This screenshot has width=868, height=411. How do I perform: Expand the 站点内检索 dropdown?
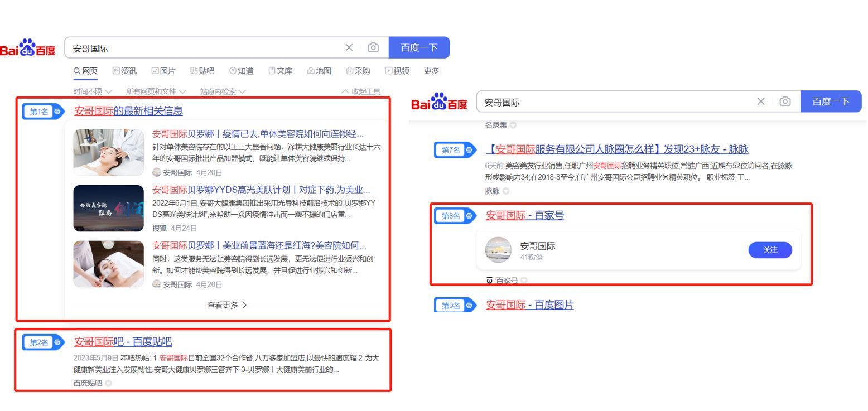[223, 91]
